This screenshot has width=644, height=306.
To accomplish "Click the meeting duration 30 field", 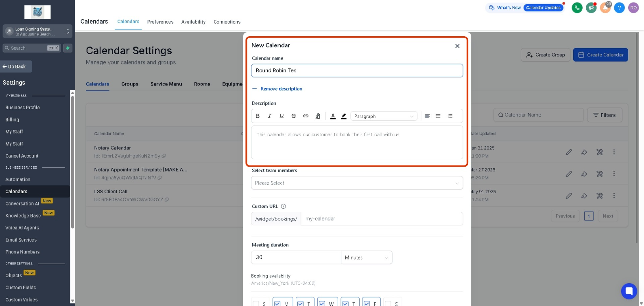I will 296,258.
